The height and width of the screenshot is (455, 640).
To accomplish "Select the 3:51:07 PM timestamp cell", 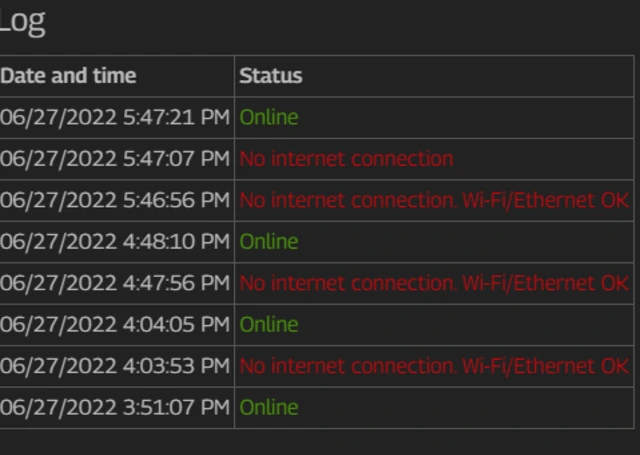I will tap(115, 408).
